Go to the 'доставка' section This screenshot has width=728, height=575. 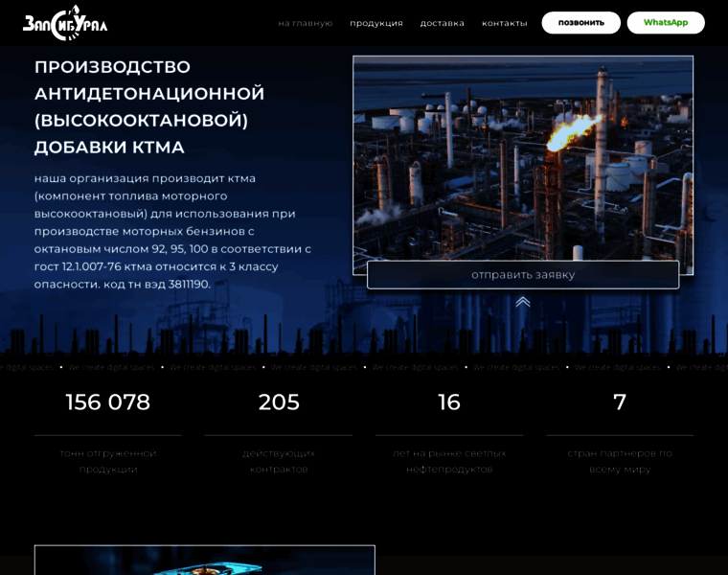tap(442, 23)
